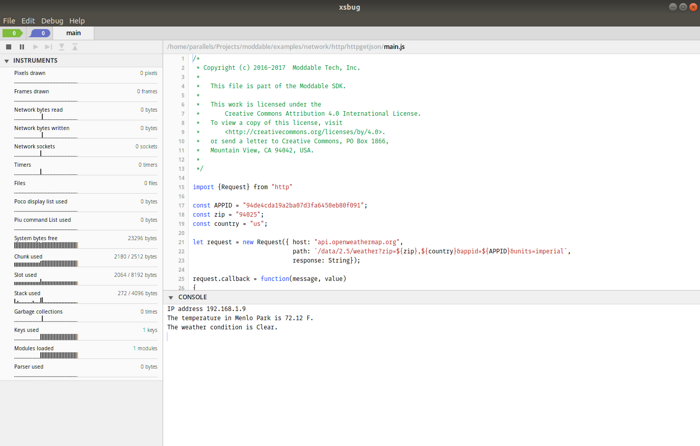Screen dimensions: 700x446
Task: Click the const zip code line
Action: coord(228,215)
